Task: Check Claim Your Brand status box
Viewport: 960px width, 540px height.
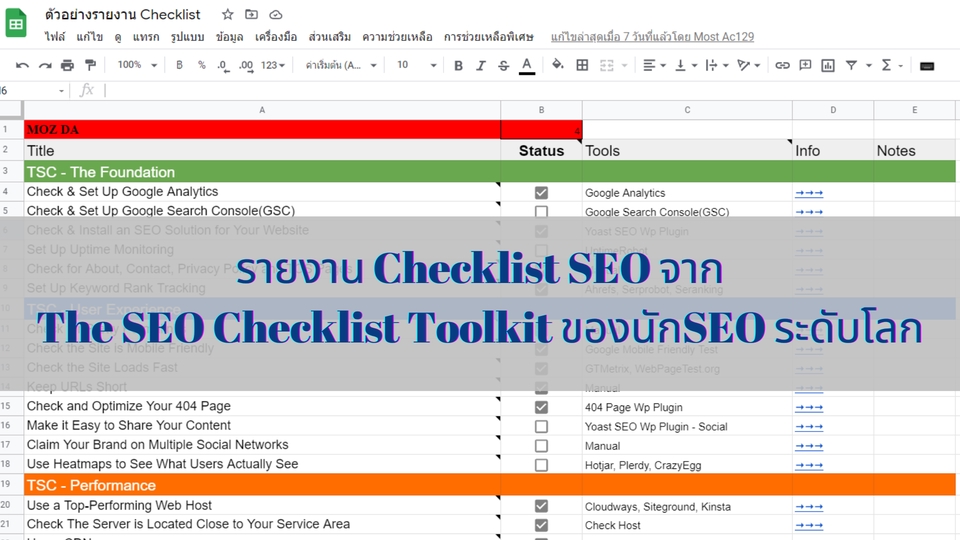Action: [541, 446]
